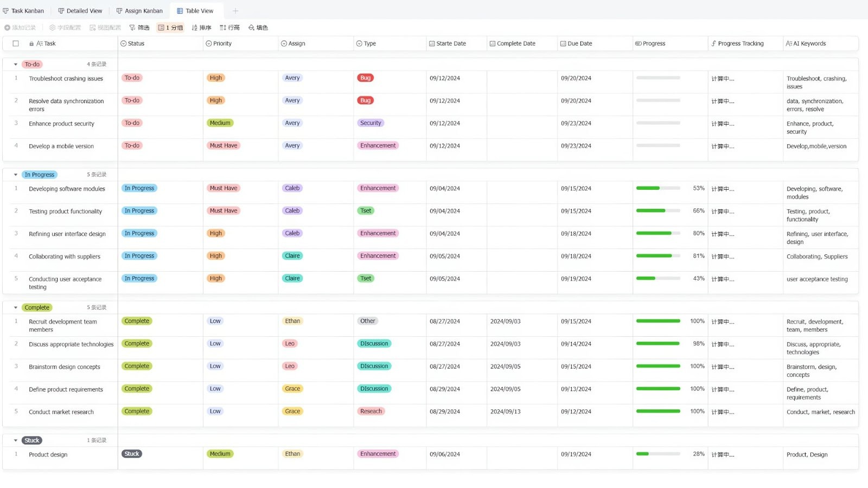The image size is (868, 488).
Task: Toggle the select-all checkbox in the header
Action: coord(15,43)
